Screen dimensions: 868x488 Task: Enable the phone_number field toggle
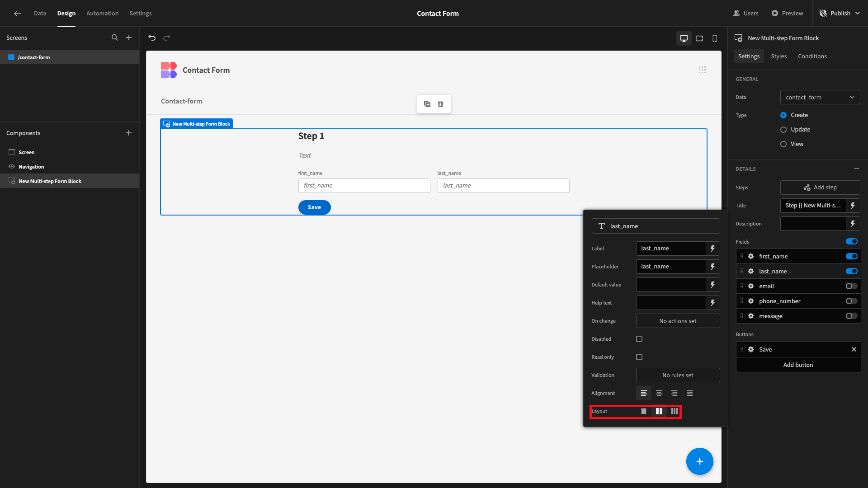852,301
